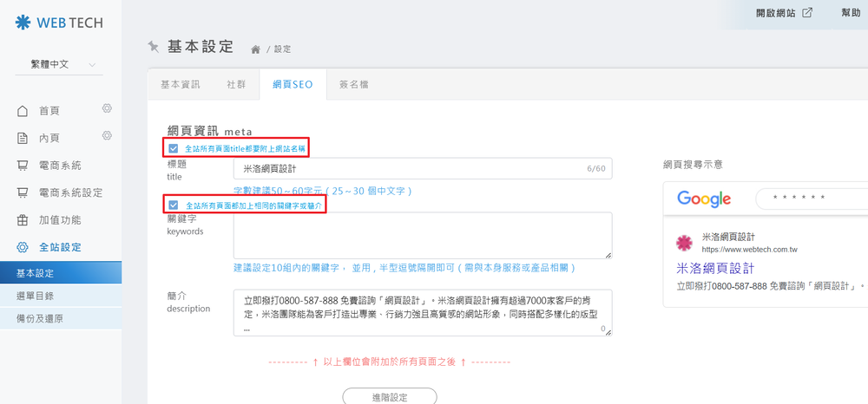Screen dimensions: 868x404
Task: Open 電商系統 via its cart icon
Action: (x=23, y=166)
